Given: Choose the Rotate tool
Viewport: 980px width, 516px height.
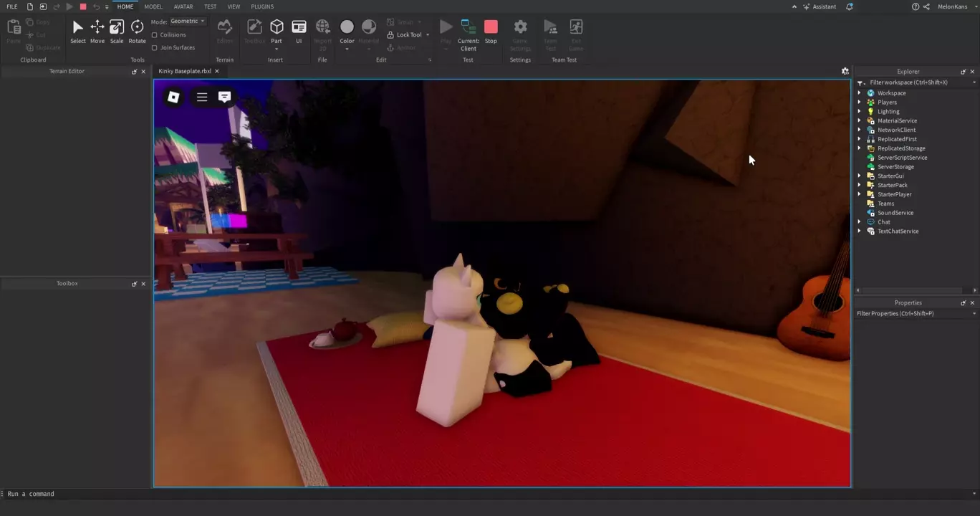Looking at the screenshot, I should tap(137, 31).
